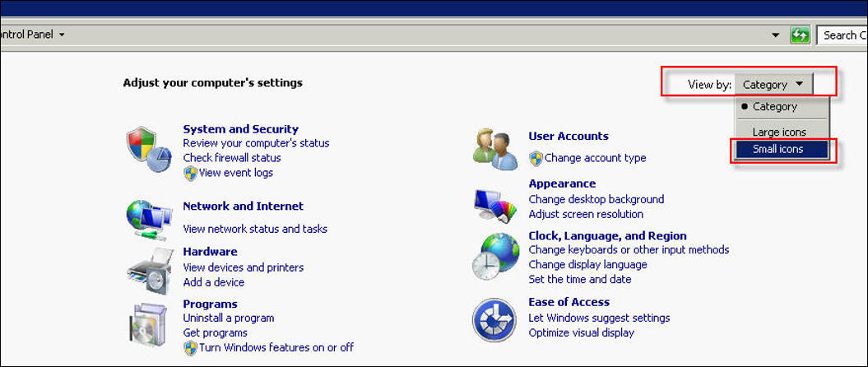Open the Appearance heading

[563, 183]
